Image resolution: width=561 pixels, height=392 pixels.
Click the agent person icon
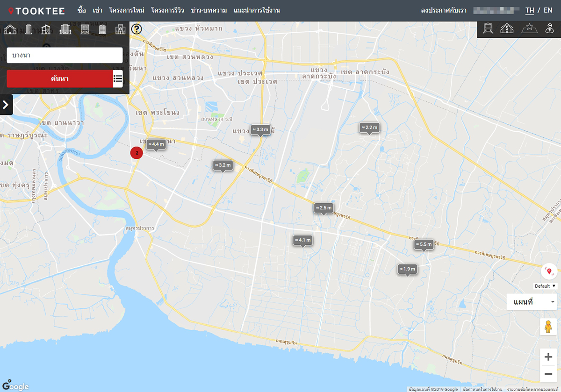click(x=549, y=29)
